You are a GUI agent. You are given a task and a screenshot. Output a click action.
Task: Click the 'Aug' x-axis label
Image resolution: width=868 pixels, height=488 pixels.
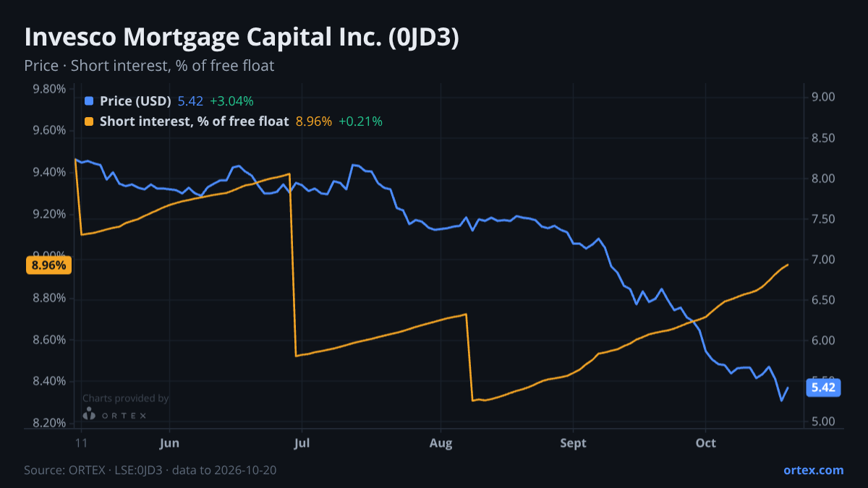click(x=441, y=442)
